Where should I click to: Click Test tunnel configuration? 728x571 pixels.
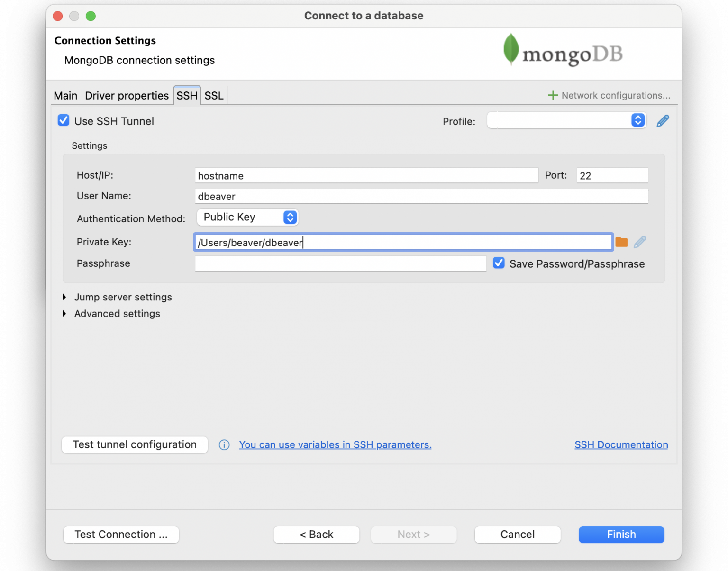pos(134,444)
